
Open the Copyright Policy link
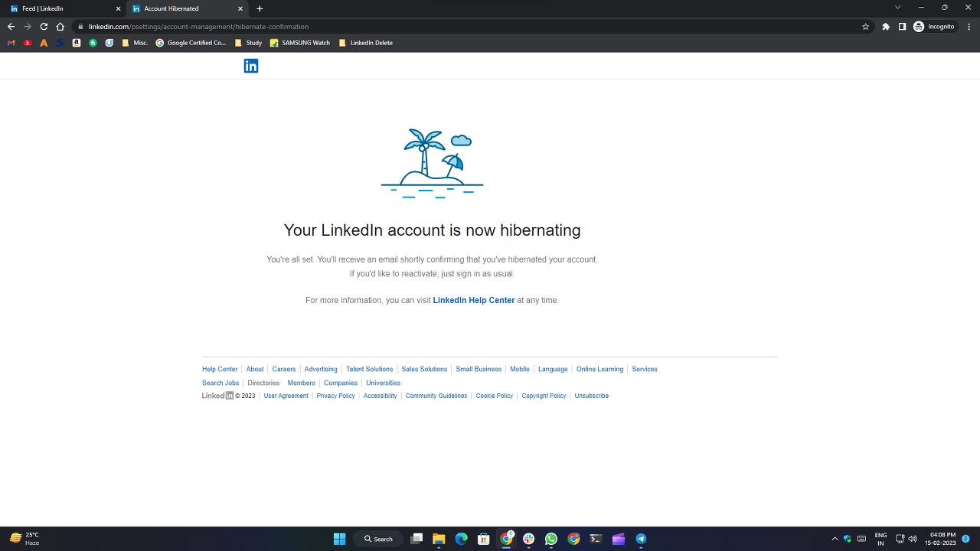click(x=544, y=396)
